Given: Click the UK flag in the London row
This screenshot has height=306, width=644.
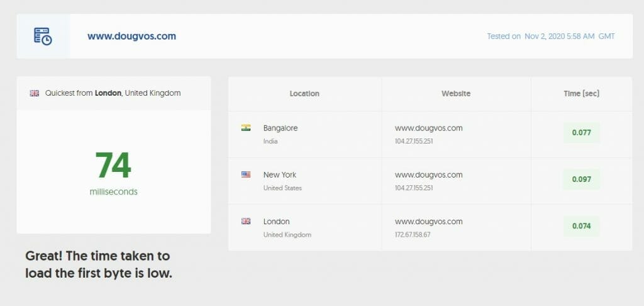Looking at the screenshot, I should click(x=246, y=221).
